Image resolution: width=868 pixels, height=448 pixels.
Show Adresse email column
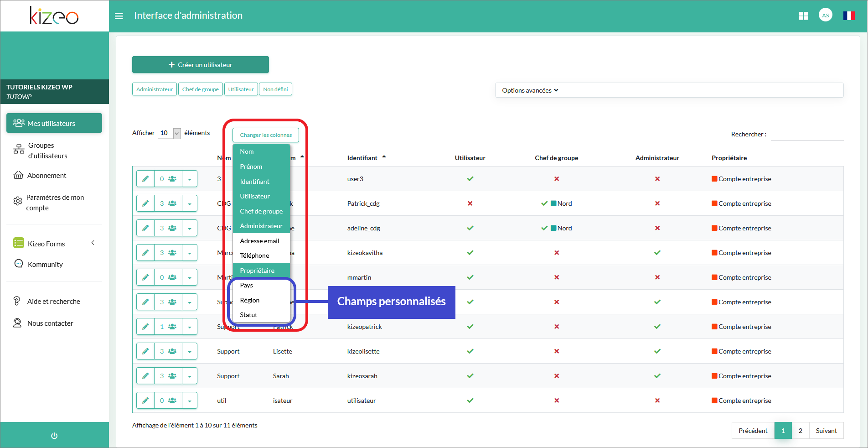pyautogui.click(x=261, y=241)
